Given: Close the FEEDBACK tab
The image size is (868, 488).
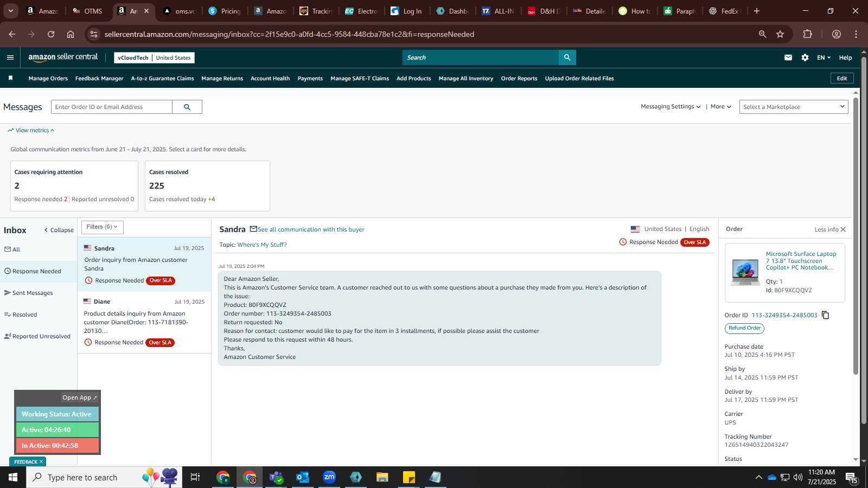Looking at the screenshot, I should 41,462.
